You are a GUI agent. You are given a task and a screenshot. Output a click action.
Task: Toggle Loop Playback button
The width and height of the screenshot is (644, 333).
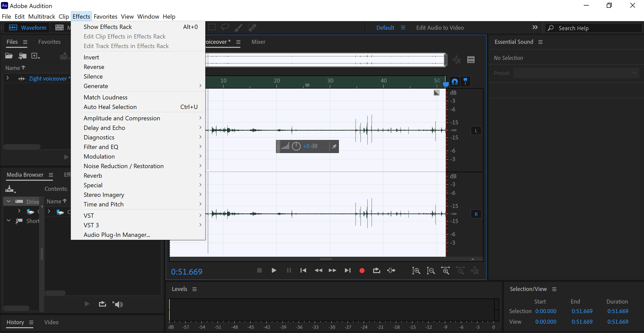pyautogui.click(x=376, y=270)
